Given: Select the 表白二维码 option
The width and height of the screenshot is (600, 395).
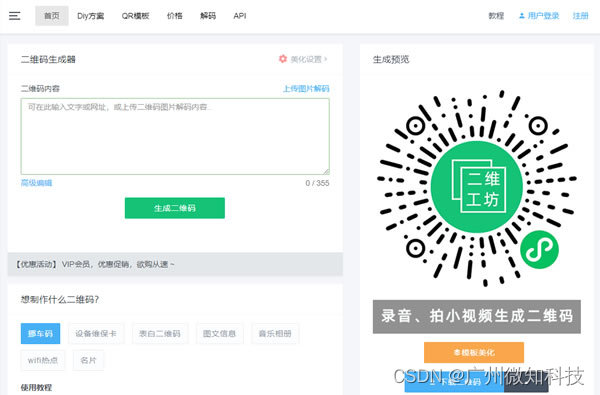Looking at the screenshot, I should coord(160,333).
